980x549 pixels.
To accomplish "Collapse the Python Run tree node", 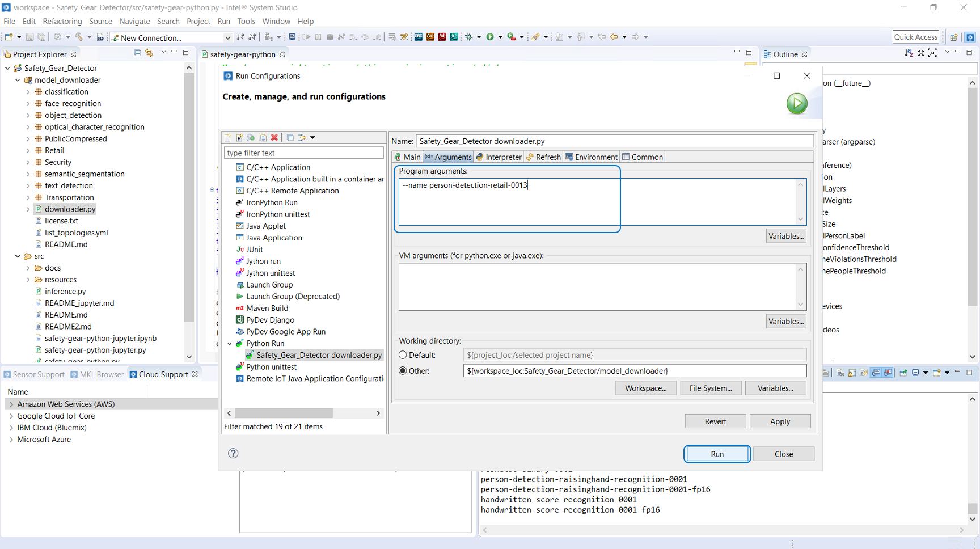I will (x=230, y=344).
